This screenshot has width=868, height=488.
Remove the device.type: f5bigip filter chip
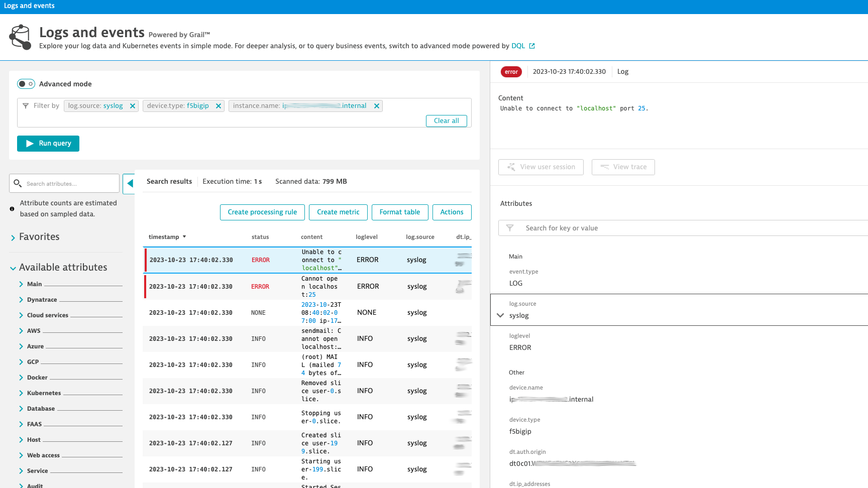pyautogui.click(x=219, y=105)
